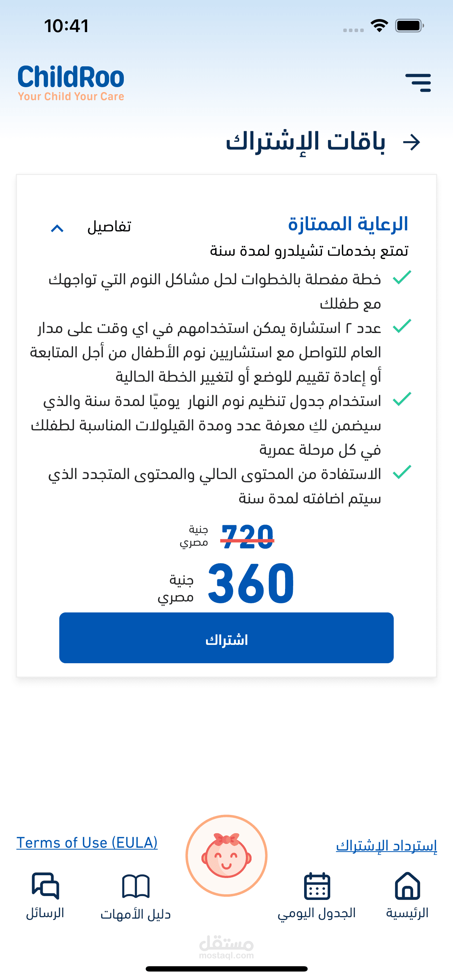Viewport: 453px width, 980px height.
Task: Collapse details using the chevron arrow
Action: (57, 228)
